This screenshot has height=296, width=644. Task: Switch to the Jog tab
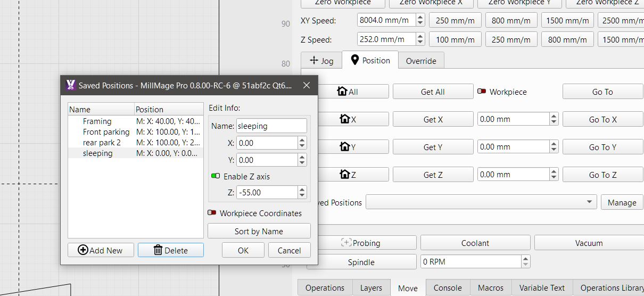click(x=321, y=61)
